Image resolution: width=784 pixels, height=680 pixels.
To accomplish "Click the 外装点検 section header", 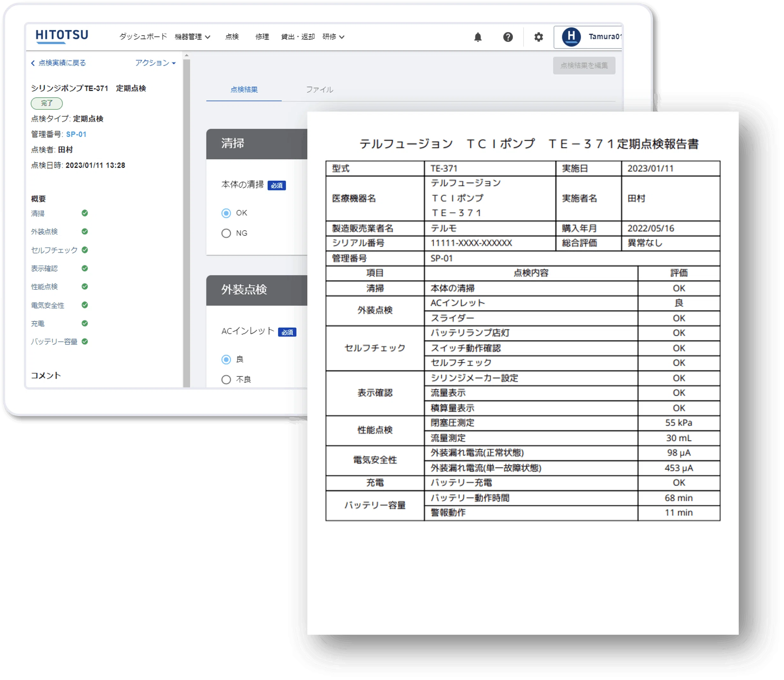I will pos(257,290).
